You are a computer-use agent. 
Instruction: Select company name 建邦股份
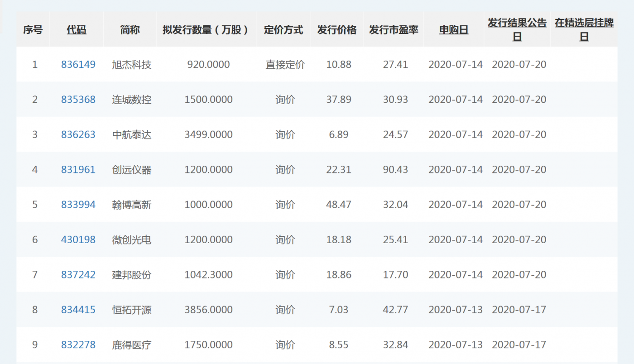click(131, 275)
